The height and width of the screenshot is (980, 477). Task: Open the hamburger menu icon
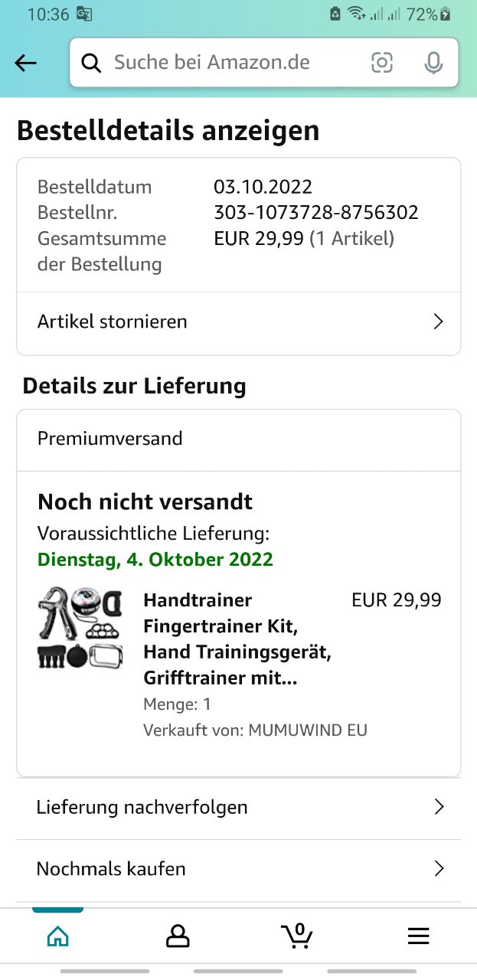(418, 936)
